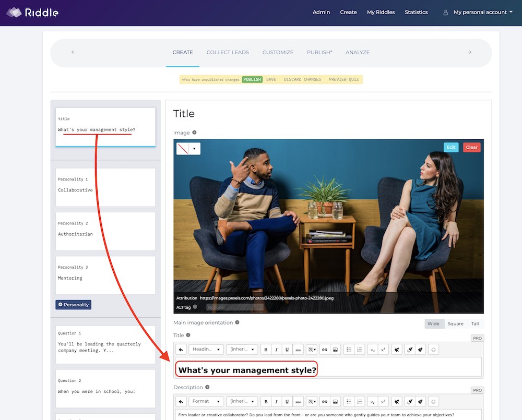Screen dimensions: 522x420
Task: Go to next step with right arrow
Action: (469, 52)
